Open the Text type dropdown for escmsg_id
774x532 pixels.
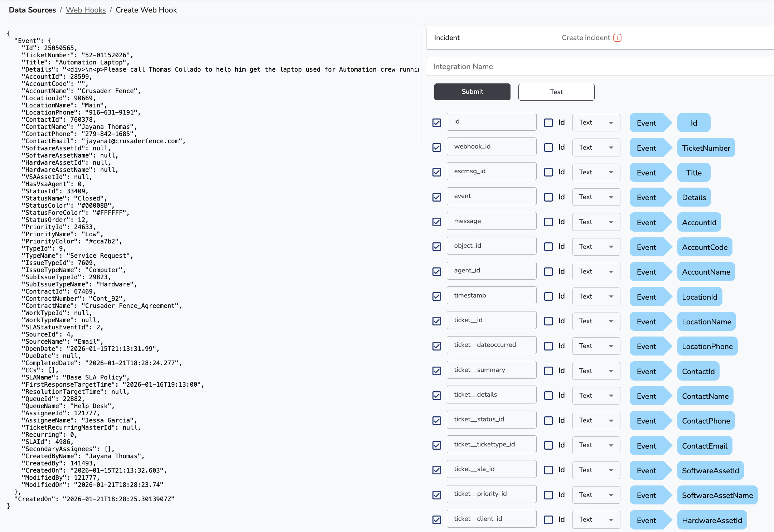click(x=596, y=172)
